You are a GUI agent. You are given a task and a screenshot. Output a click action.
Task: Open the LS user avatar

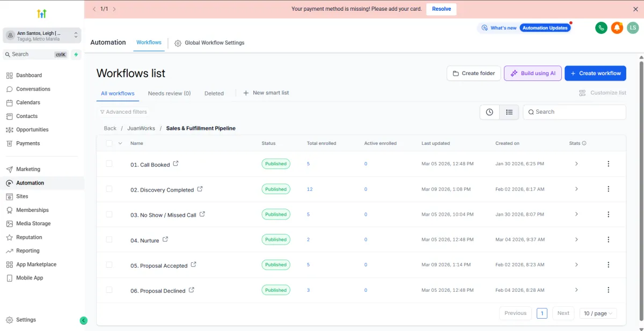click(633, 28)
